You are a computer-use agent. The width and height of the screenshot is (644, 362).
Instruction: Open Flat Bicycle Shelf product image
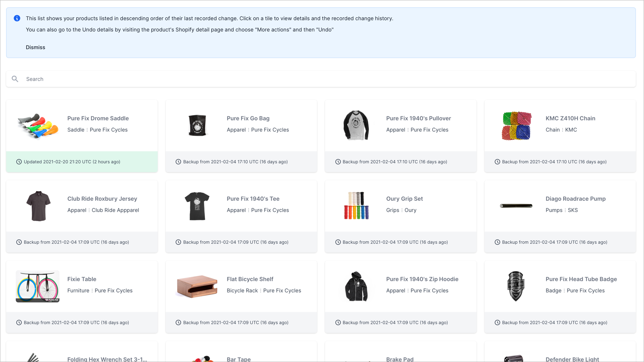click(197, 286)
